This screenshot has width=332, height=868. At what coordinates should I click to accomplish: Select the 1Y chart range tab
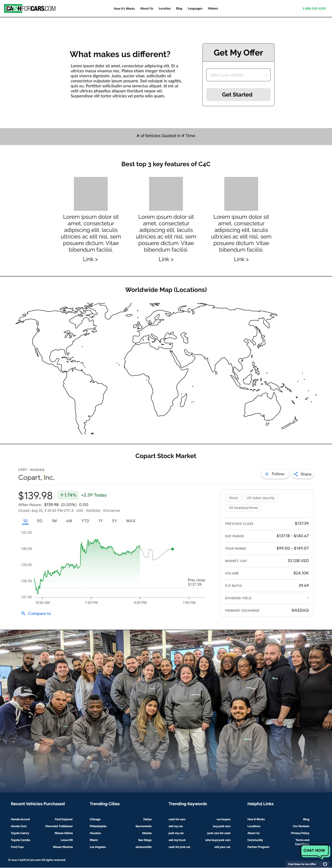[x=100, y=521]
